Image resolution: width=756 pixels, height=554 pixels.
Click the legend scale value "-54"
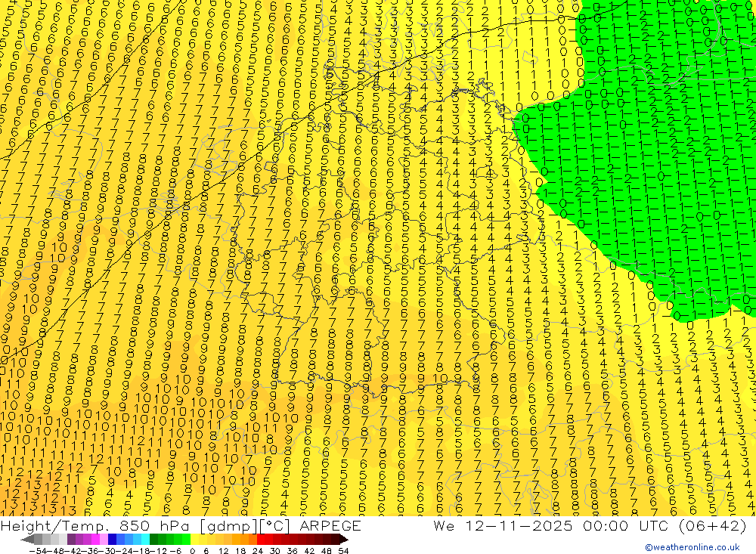tap(38, 551)
